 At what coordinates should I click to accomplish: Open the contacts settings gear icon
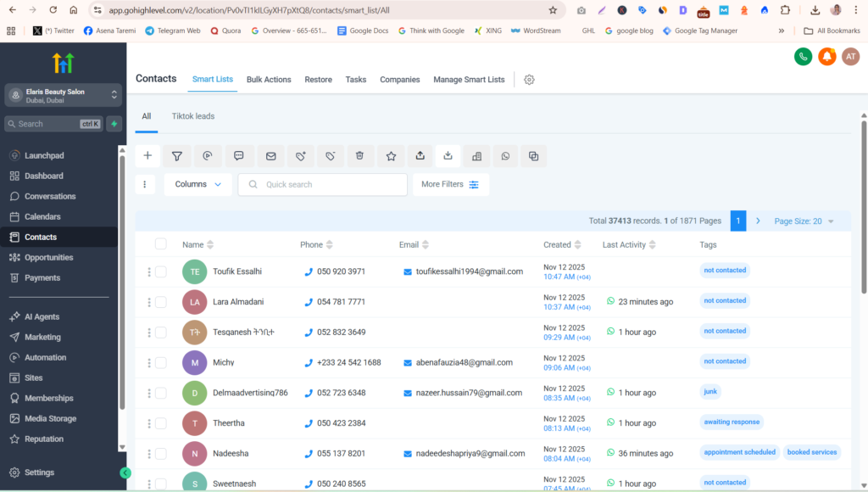pos(529,80)
